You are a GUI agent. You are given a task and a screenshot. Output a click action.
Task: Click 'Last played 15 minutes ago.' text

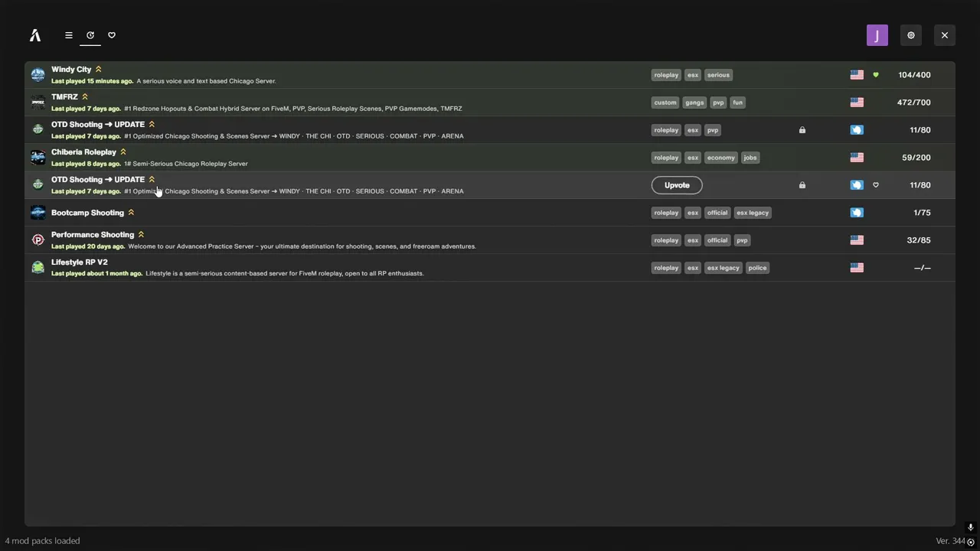(92, 81)
